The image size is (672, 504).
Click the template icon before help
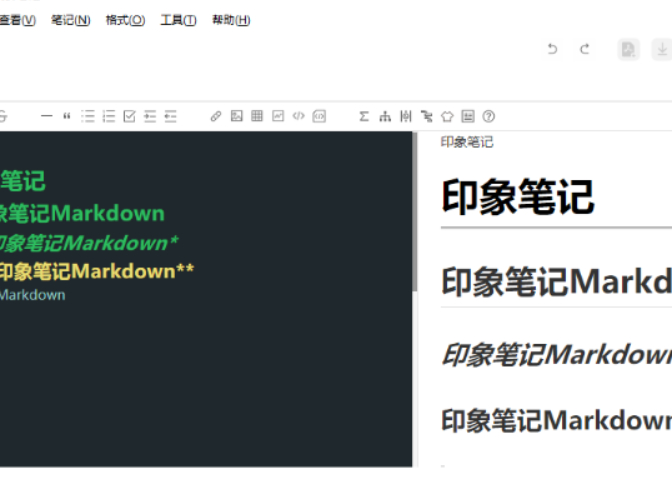coord(468,116)
